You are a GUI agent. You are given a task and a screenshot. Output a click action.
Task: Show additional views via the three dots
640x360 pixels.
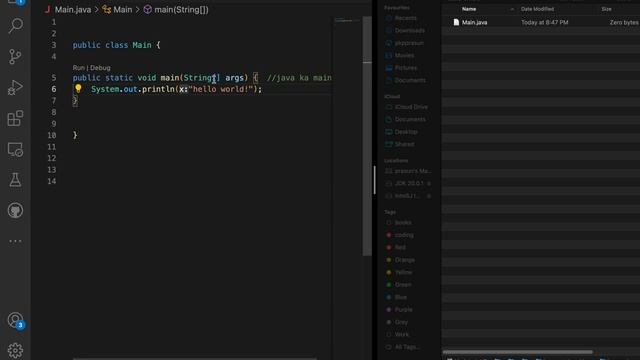tap(15, 241)
